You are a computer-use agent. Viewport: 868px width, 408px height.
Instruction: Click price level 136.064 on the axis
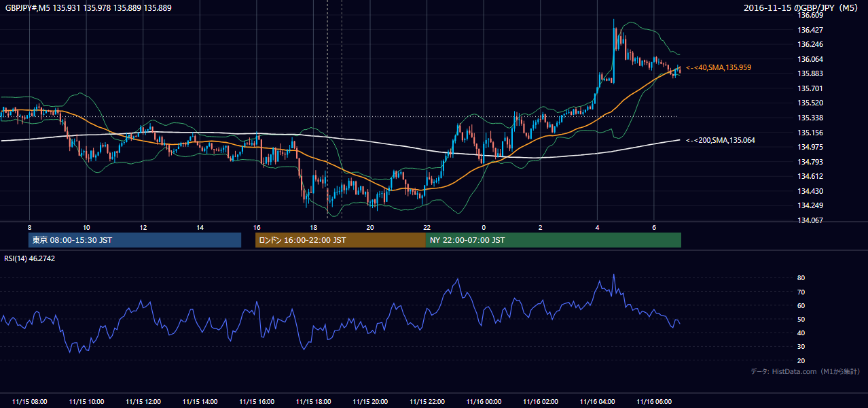(811, 59)
